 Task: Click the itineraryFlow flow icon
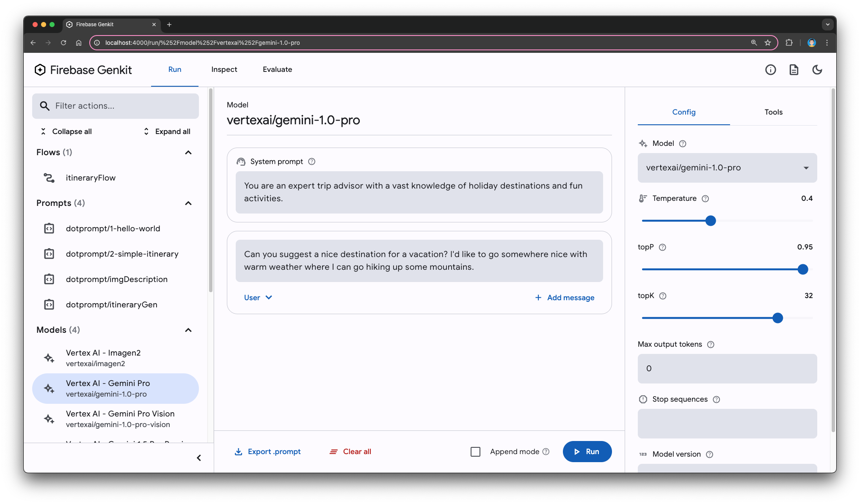coord(49,178)
